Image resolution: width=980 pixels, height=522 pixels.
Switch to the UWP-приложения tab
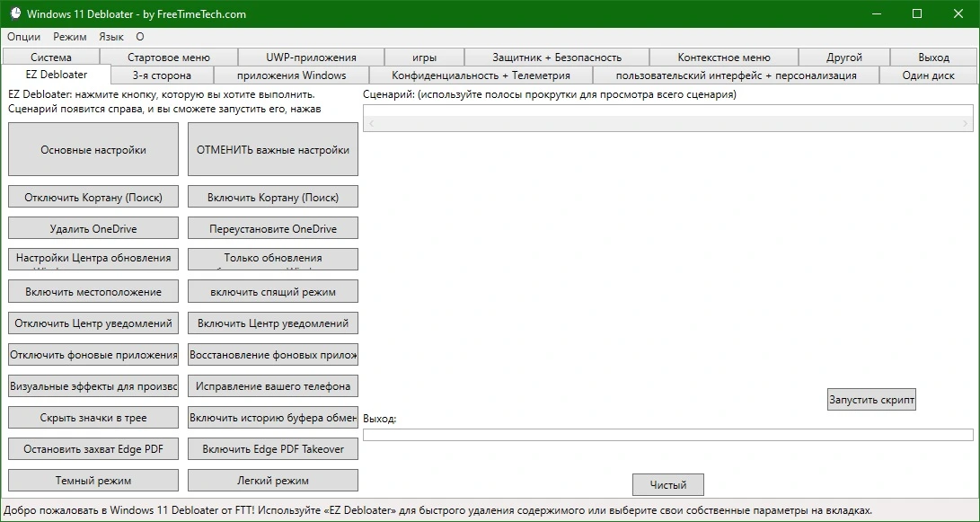pyautogui.click(x=312, y=57)
